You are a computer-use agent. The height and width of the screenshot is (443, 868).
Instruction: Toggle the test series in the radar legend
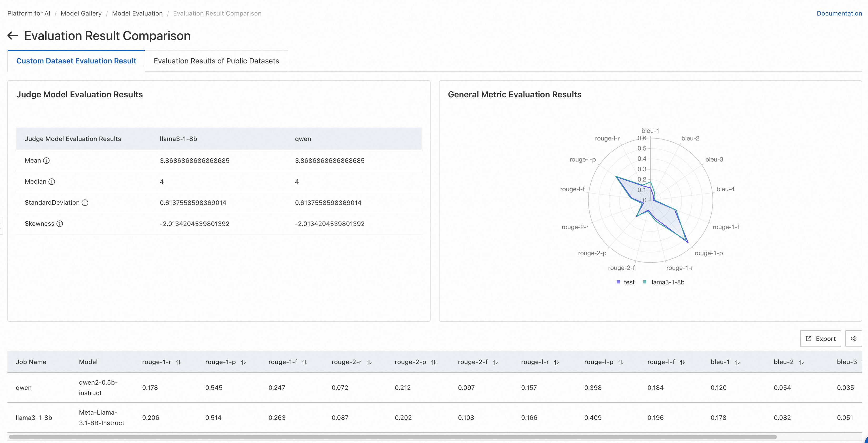pos(625,282)
